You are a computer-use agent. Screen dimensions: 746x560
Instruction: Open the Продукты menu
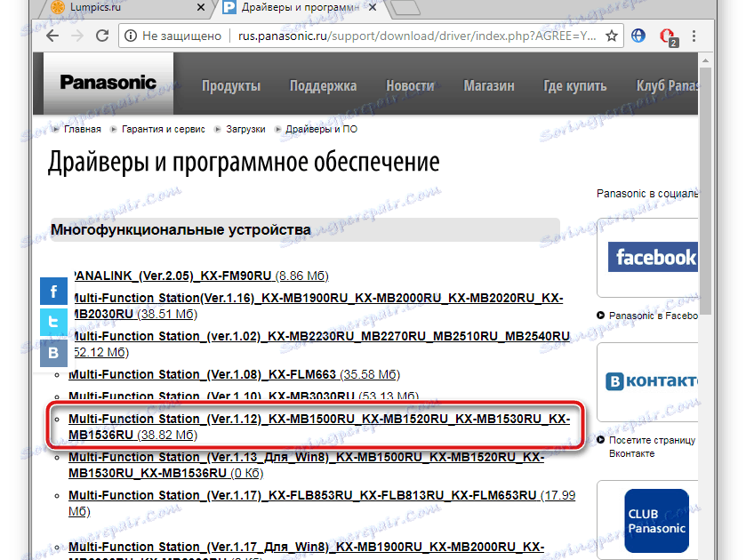231,85
